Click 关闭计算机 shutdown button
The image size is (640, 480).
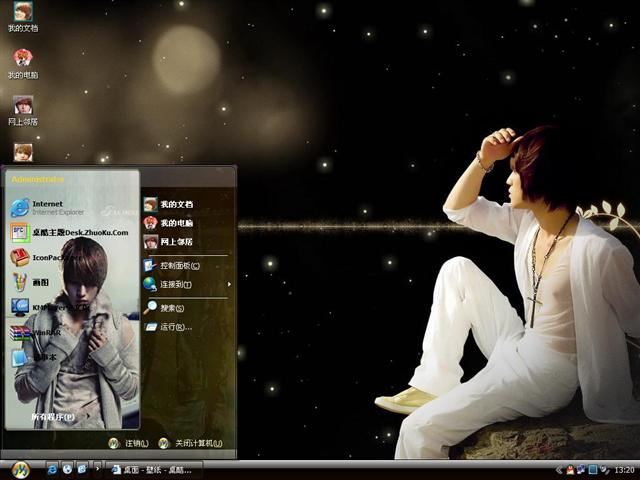click(x=190, y=443)
